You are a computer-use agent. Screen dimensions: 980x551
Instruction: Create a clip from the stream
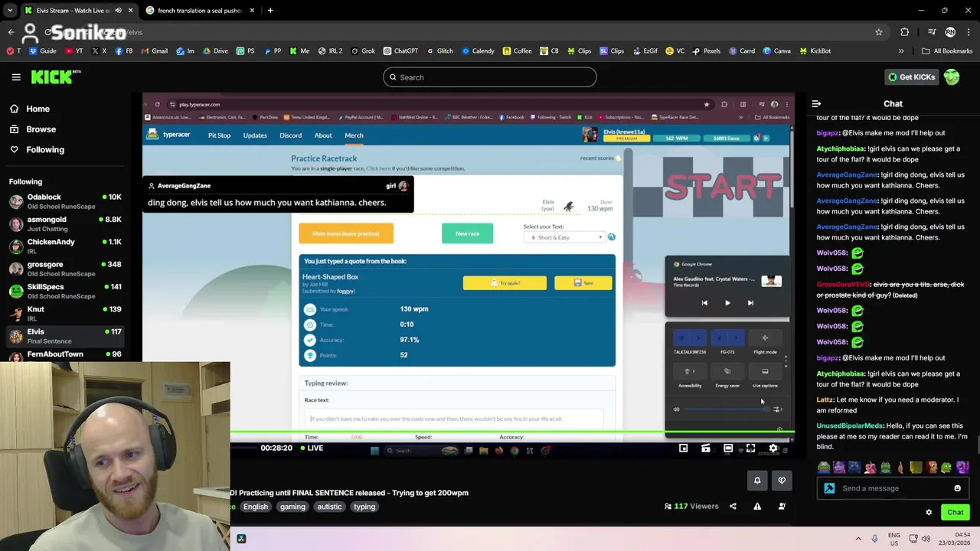pos(705,448)
